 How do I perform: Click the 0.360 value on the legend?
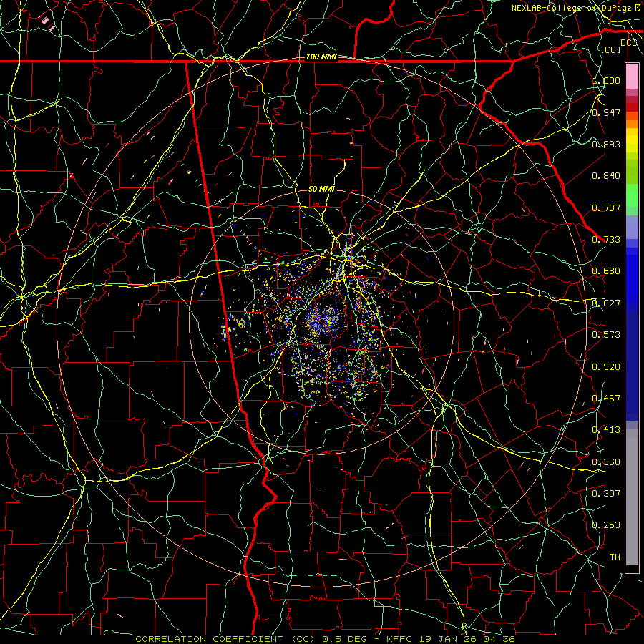[606, 462]
